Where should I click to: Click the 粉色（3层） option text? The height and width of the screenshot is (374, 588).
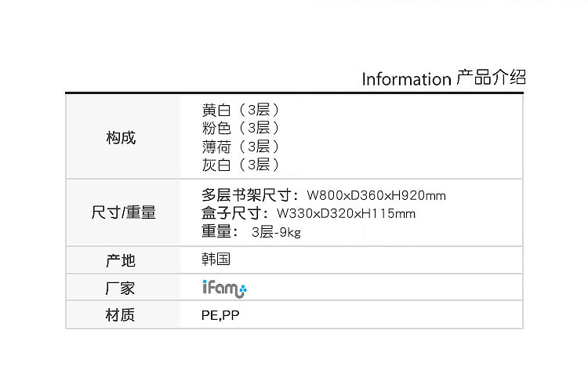point(241,128)
